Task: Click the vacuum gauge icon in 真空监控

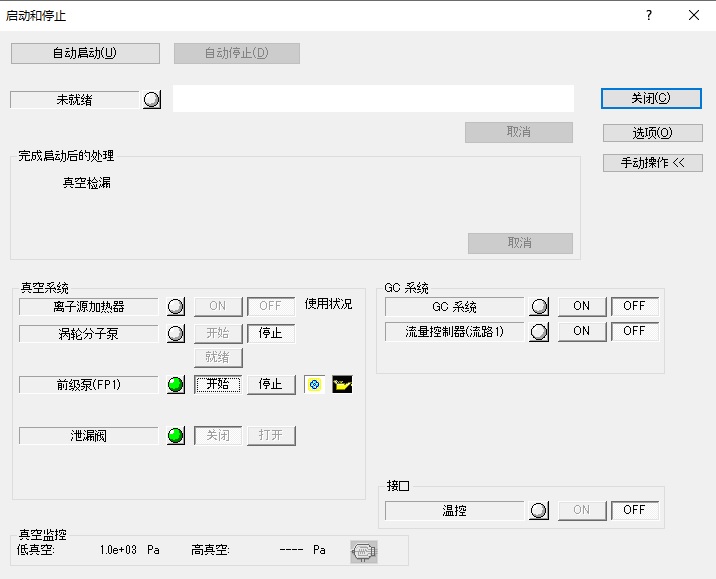Action: coord(364,551)
